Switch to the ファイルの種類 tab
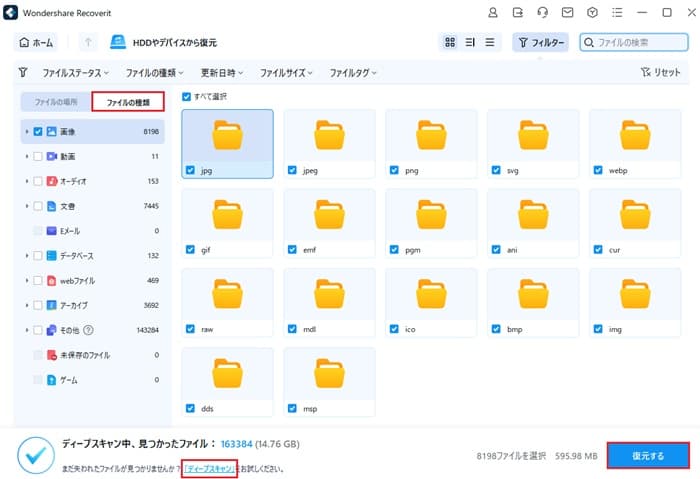Viewport: 700px width, 479px height. (x=128, y=102)
